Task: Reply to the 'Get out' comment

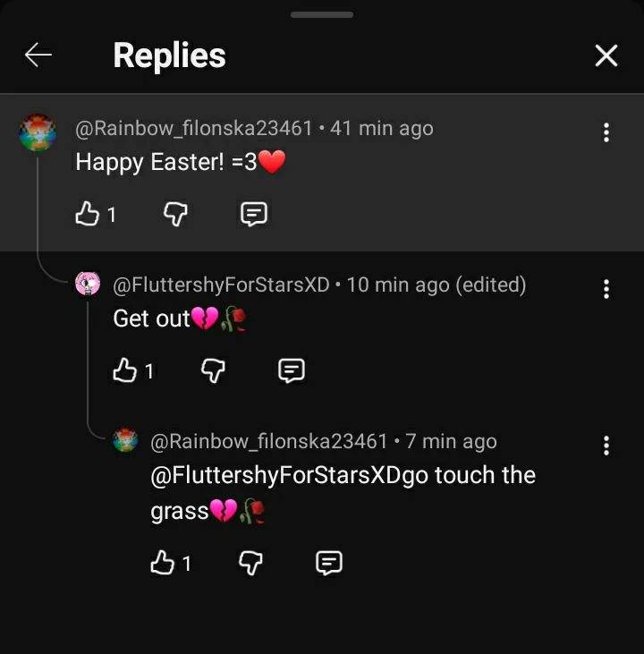Action: pos(292,370)
